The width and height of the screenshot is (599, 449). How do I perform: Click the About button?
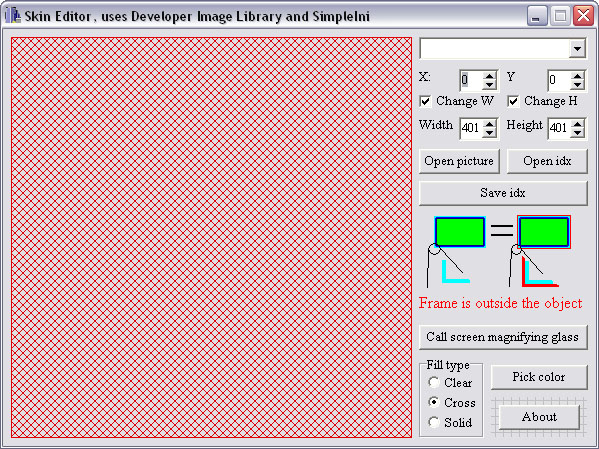click(x=539, y=417)
